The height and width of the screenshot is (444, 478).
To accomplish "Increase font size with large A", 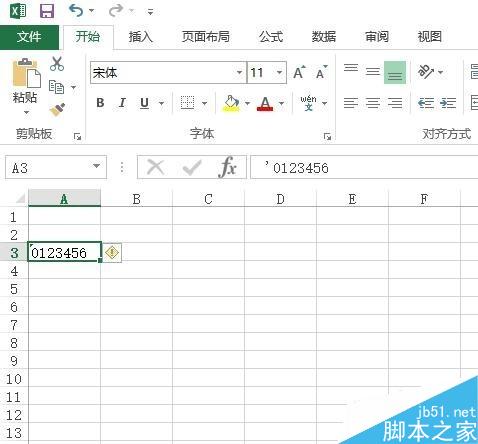I will 299,72.
